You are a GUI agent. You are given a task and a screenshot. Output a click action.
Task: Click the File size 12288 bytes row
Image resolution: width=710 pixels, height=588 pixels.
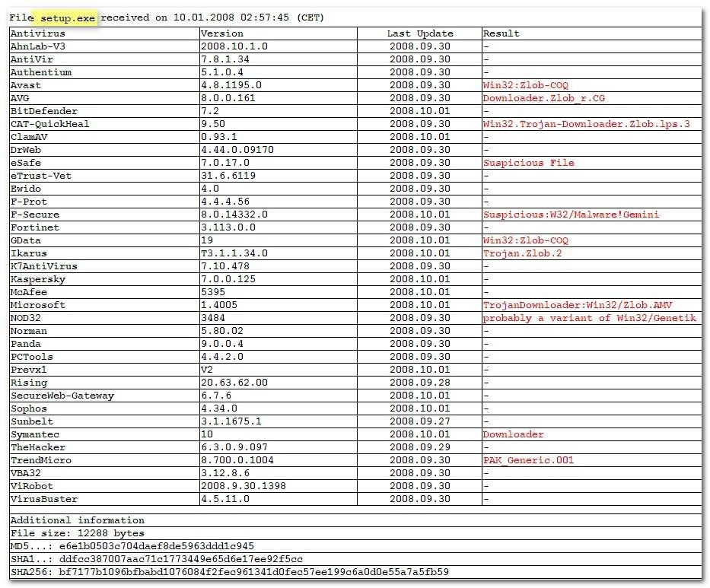coord(78,533)
